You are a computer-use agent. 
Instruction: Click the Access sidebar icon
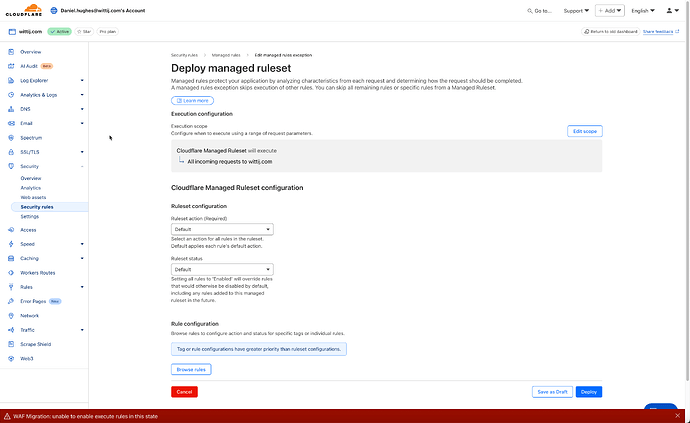pos(11,230)
